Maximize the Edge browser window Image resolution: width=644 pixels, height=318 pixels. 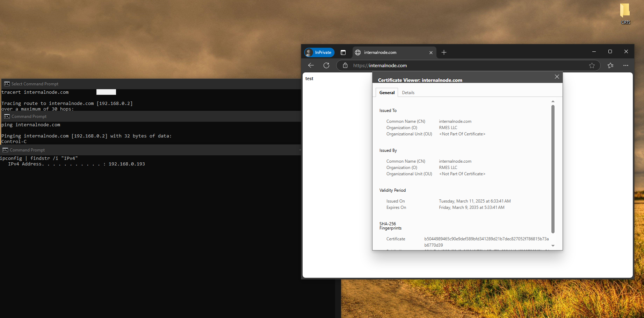pyautogui.click(x=610, y=51)
